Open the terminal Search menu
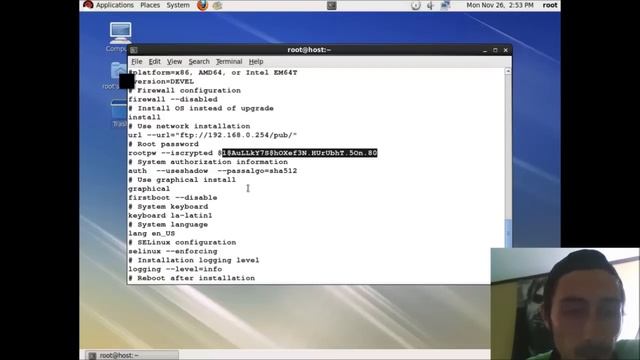 pyautogui.click(x=199, y=62)
